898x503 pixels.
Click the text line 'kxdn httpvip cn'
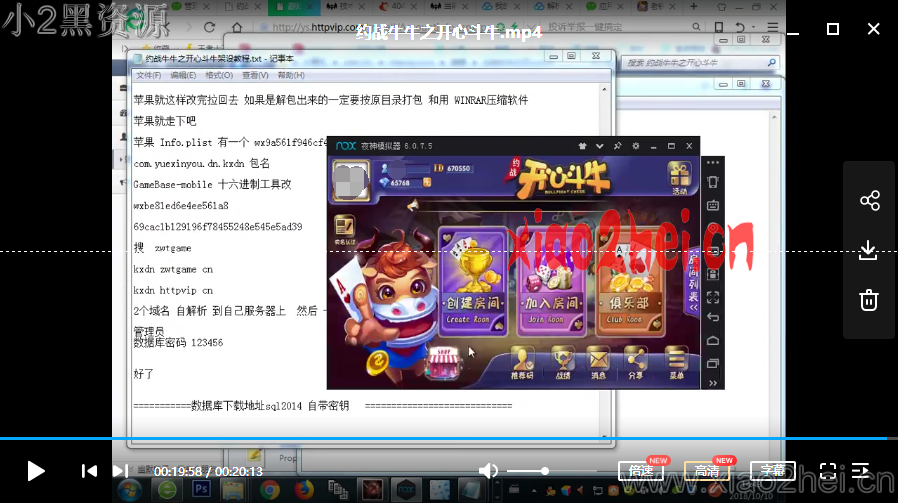(173, 290)
